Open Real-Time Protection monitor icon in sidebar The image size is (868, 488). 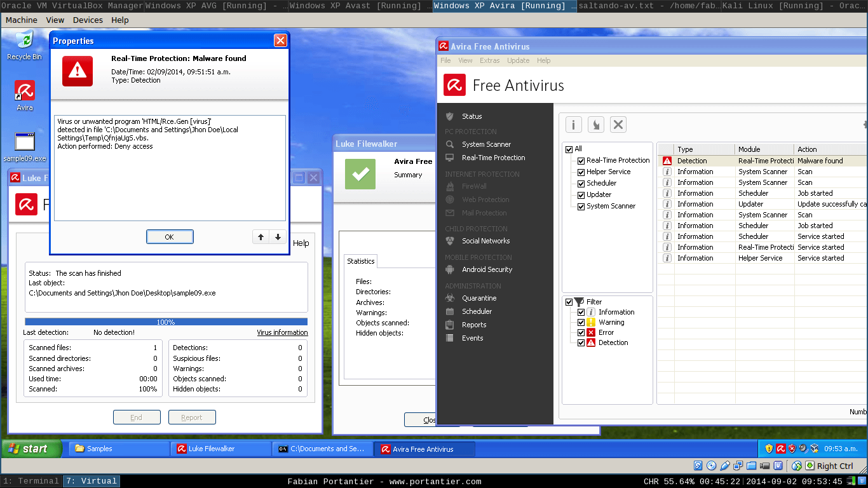tap(450, 158)
